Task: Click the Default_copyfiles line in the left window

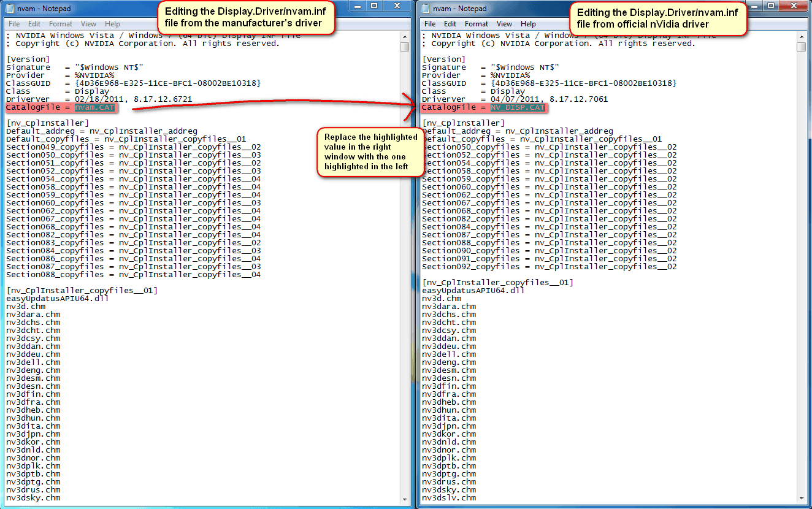Action: (x=126, y=139)
